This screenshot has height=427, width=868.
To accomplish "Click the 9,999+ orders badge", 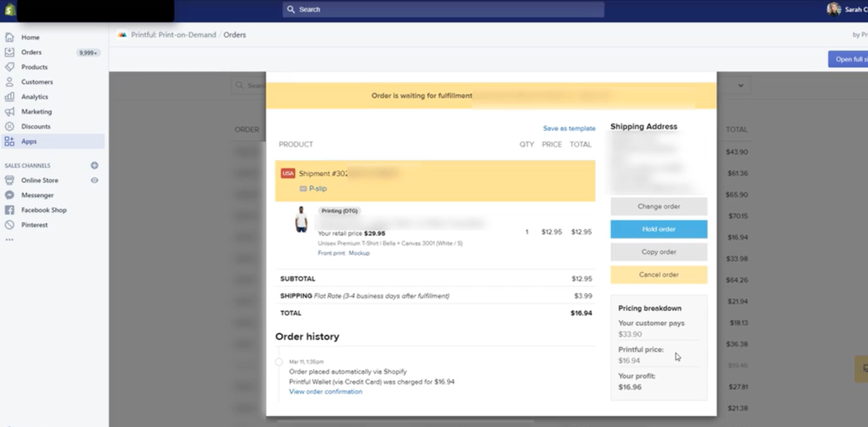I will (88, 53).
